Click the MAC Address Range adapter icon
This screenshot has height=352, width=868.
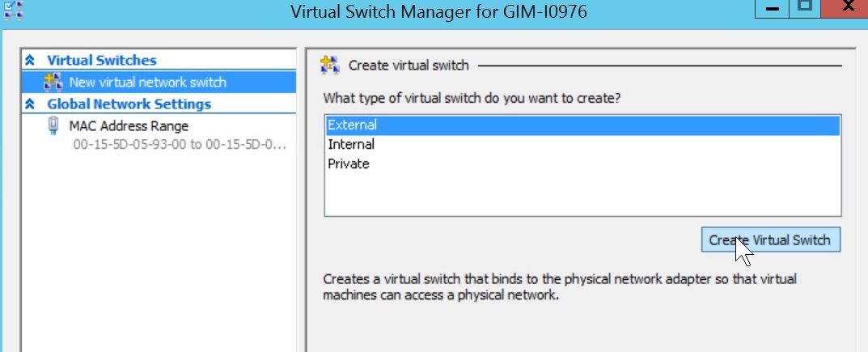[54, 126]
